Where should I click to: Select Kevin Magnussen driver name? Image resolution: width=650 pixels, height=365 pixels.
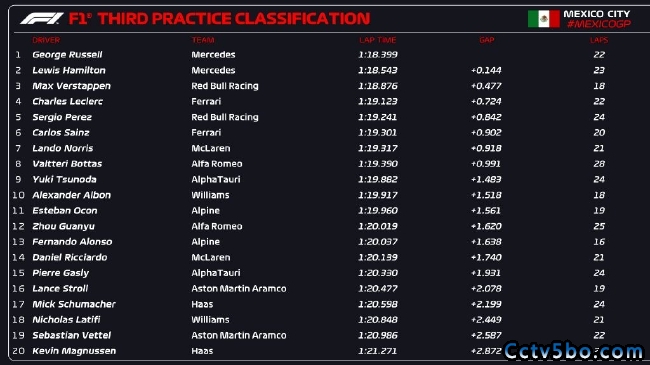[x=74, y=351]
